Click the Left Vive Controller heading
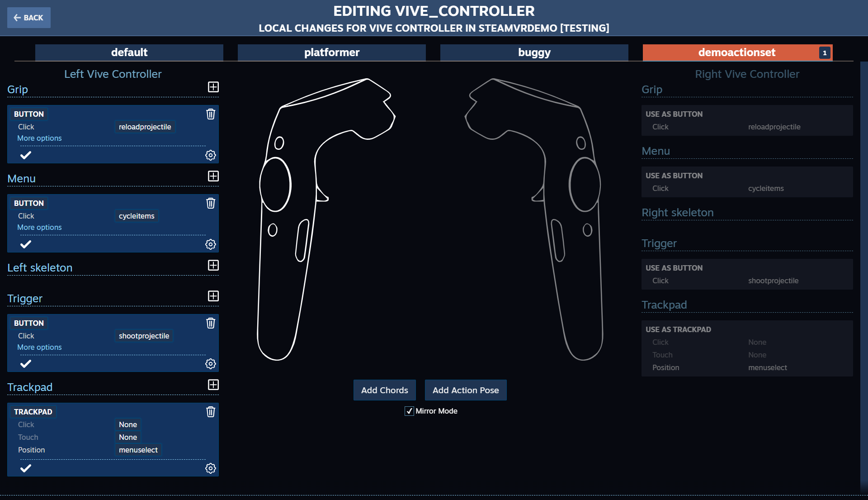 113,74
